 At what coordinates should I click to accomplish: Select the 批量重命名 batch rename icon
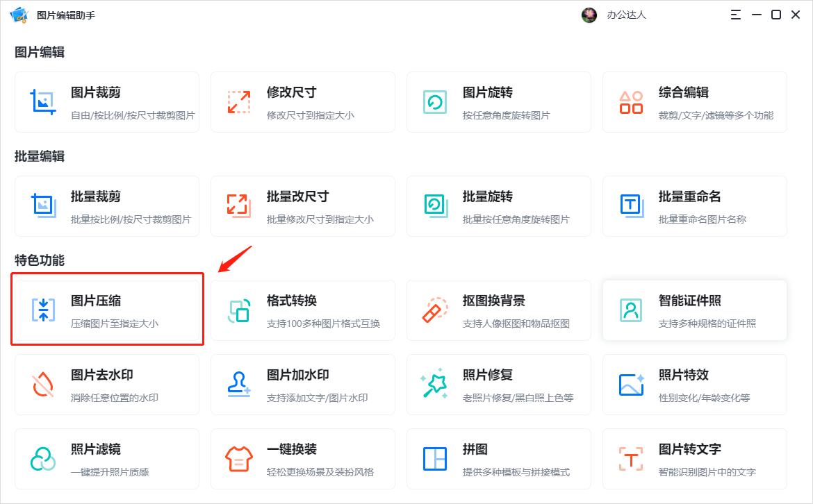(630, 205)
